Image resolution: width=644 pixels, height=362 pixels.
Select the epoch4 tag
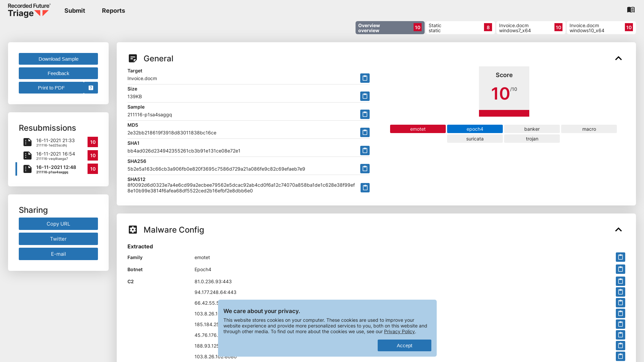[475, 129]
